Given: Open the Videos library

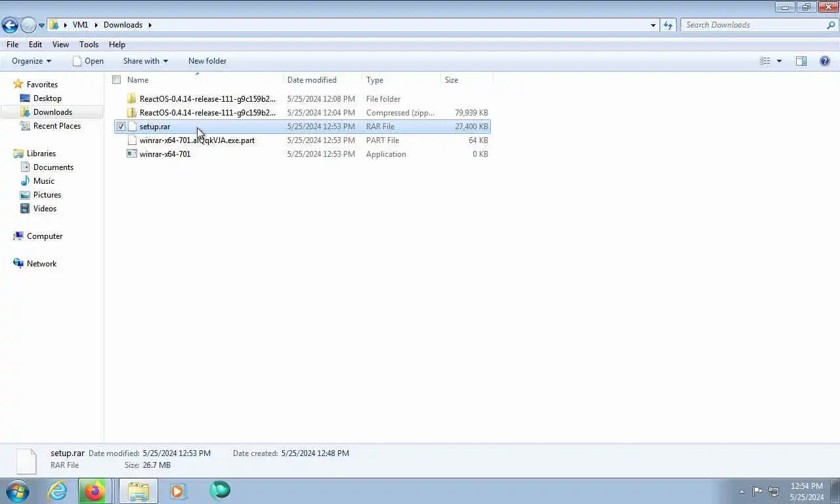Looking at the screenshot, I should click(38, 209).
